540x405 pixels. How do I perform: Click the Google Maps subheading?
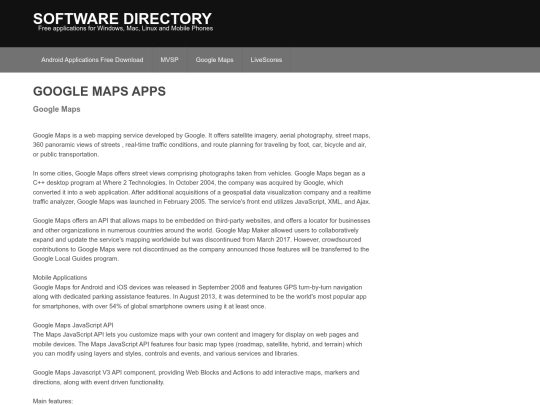point(56,109)
